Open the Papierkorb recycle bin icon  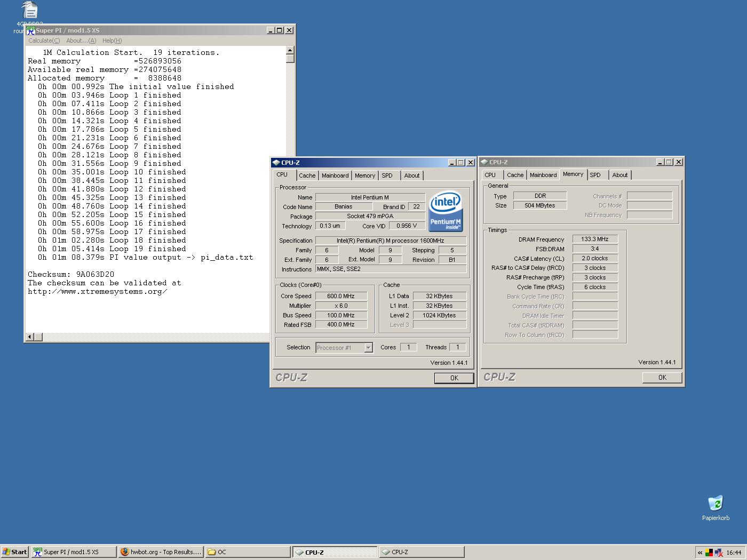click(716, 503)
